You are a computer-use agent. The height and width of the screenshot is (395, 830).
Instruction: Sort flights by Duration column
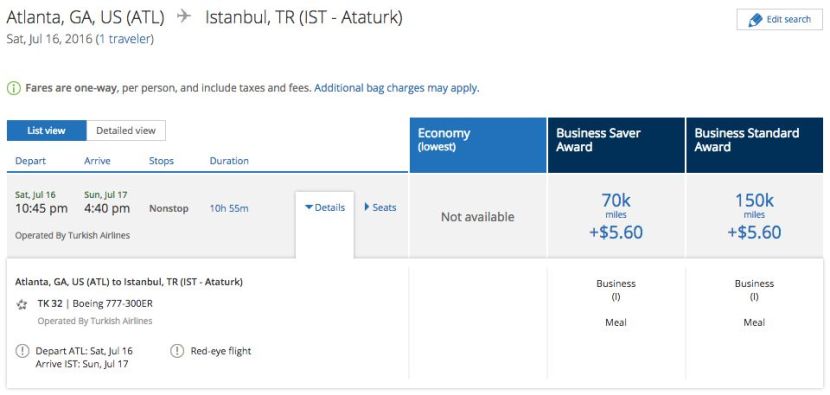tap(229, 160)
